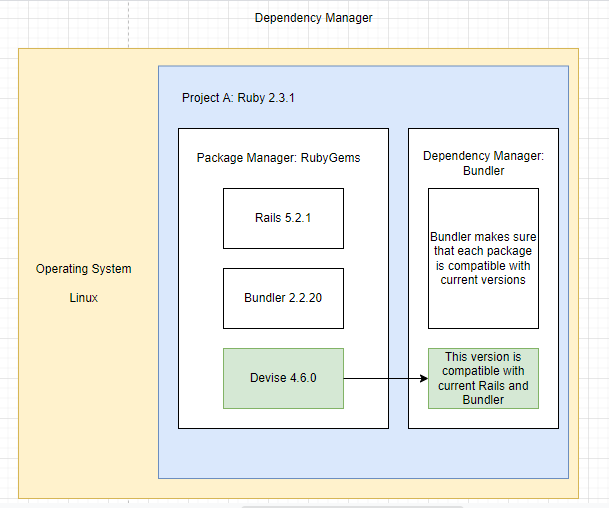Click the 'Operating System' label
This screenshot has height=508, width=609.
click(84, 269)
